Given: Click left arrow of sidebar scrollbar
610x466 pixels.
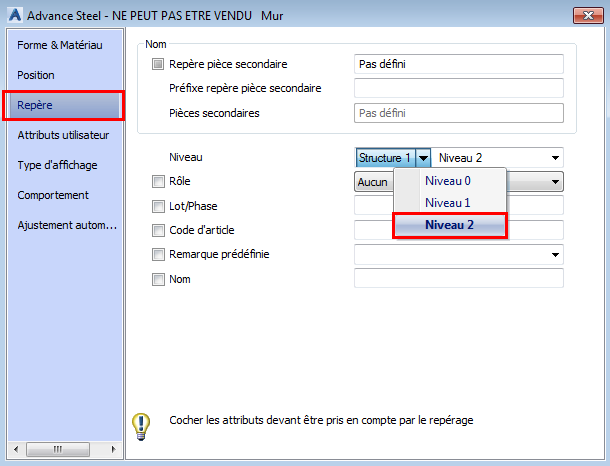Looking at the screenshot, I should coord(16,449).
